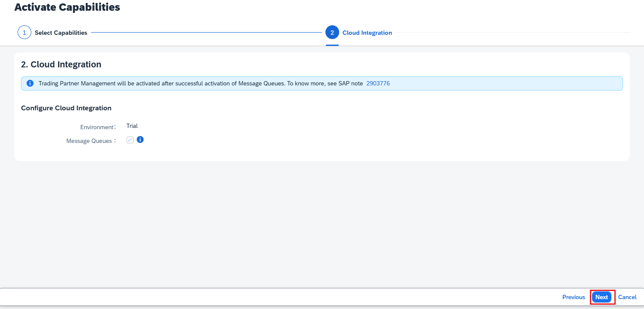Toggle the Message Queues checkbox
The height and width of the screenshot is (309, 644).
[130, 140]
